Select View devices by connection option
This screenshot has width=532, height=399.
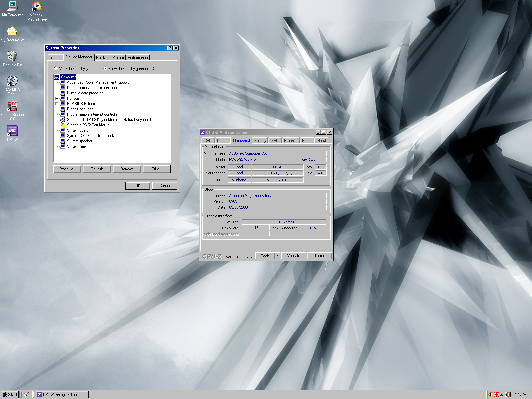(105, 69)
